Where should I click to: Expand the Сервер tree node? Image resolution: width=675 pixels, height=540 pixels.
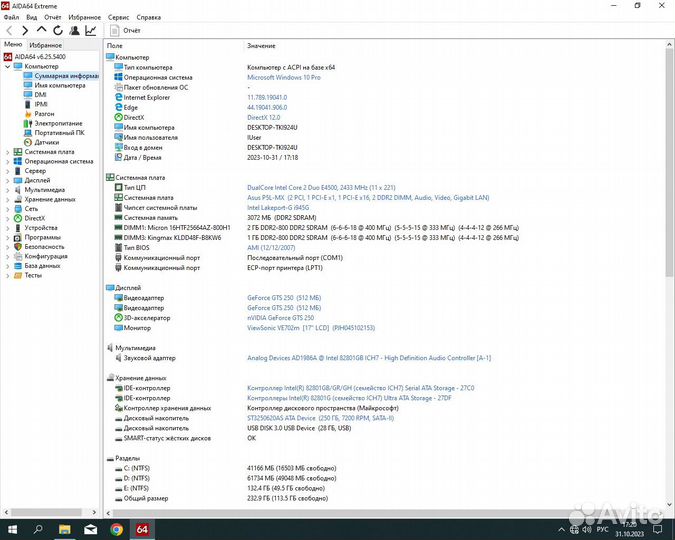pos(7,171)
